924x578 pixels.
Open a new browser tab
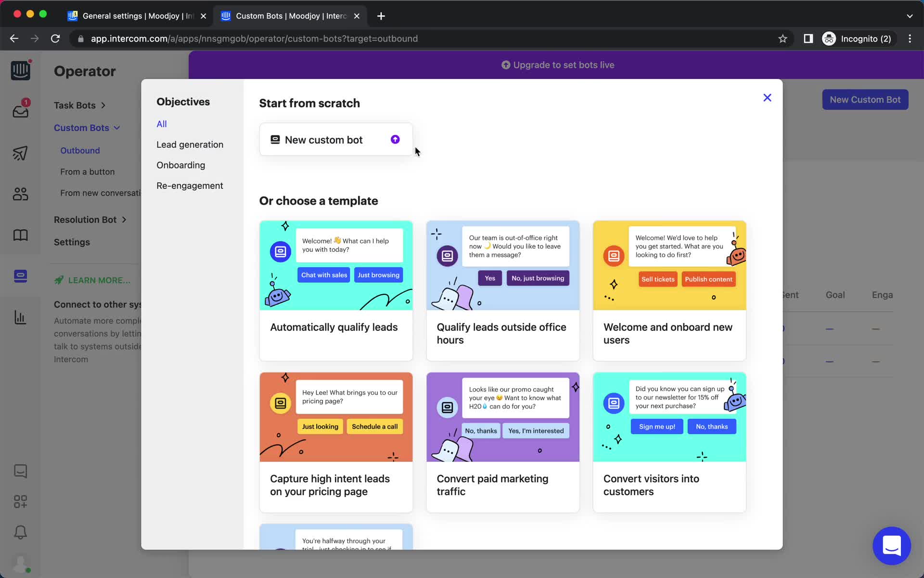coord(381,16)
